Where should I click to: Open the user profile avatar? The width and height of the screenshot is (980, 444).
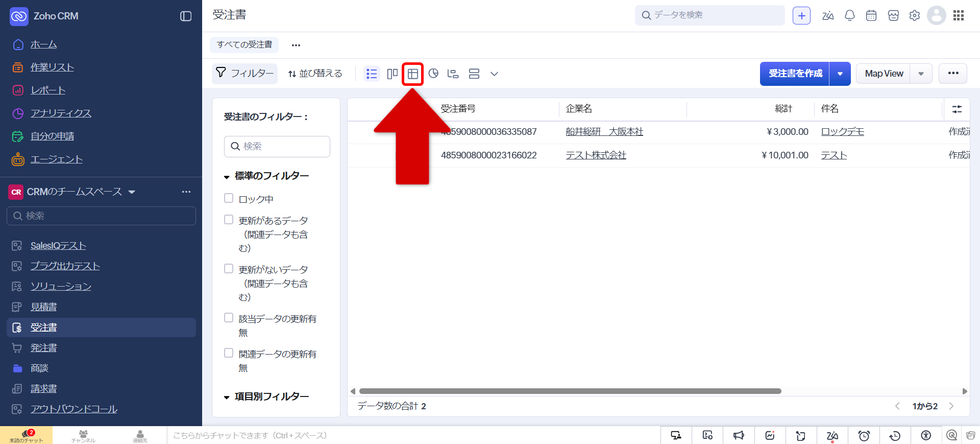tap(937, 15)
